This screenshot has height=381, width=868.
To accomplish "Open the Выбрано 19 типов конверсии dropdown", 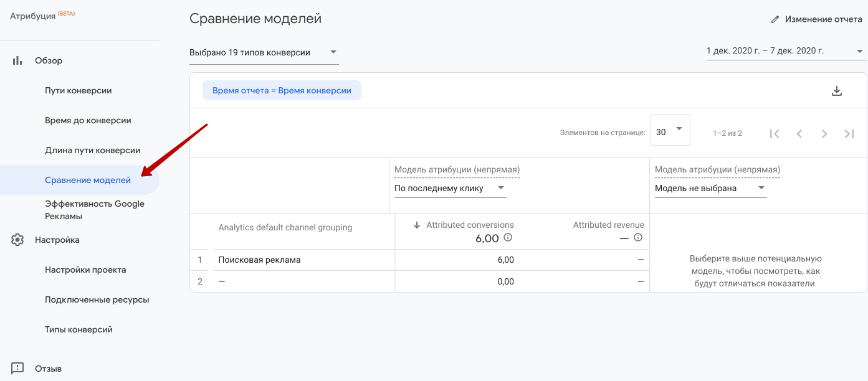I will (264, 53).
